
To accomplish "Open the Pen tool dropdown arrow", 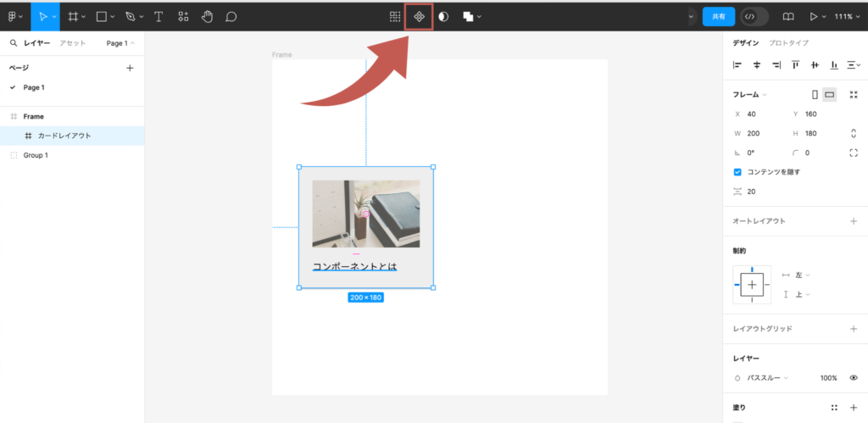I will pyautogui.click(x=142, y=17).
